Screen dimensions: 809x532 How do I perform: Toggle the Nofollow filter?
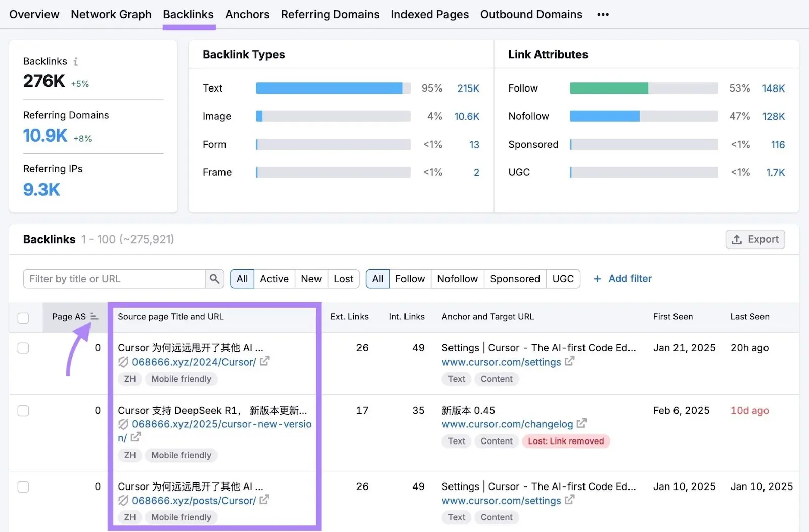pos(457,278)
